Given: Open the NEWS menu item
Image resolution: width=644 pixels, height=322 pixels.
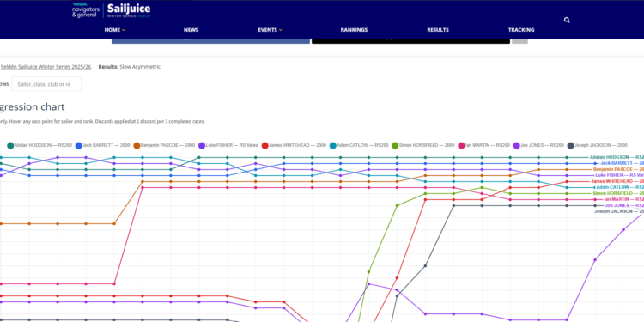Looking at the screenshot, I should coord(191,30).
